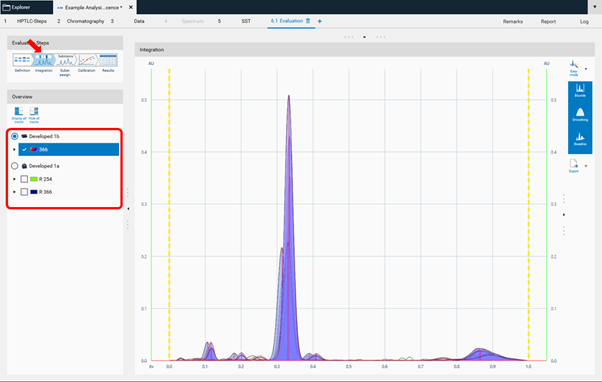Open the Substance assignment step icon
602x382 pixels.
pyautogui.click(x=65, y=60)
